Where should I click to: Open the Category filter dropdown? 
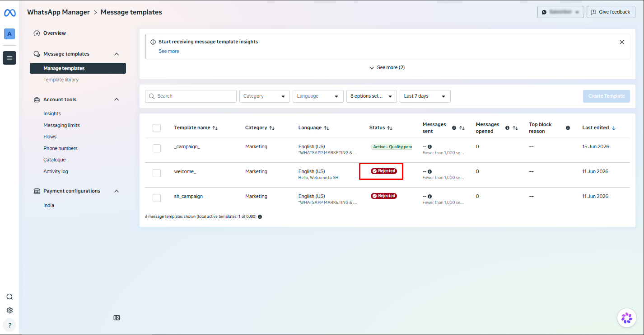265,96
